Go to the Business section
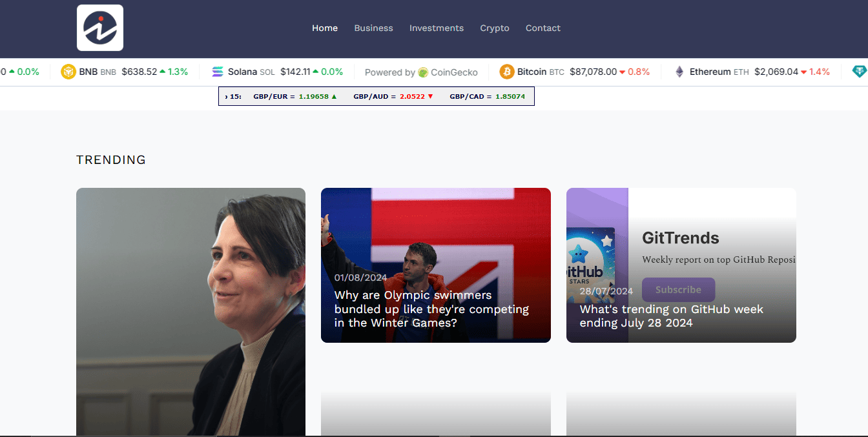Viewport: 868px width, 437px height. 373,28
